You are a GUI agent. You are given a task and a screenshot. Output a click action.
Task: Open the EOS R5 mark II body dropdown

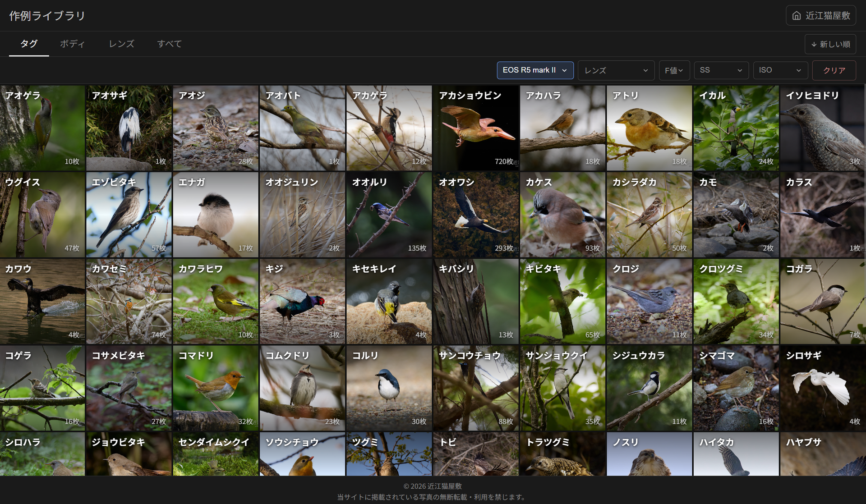(535, 70)
